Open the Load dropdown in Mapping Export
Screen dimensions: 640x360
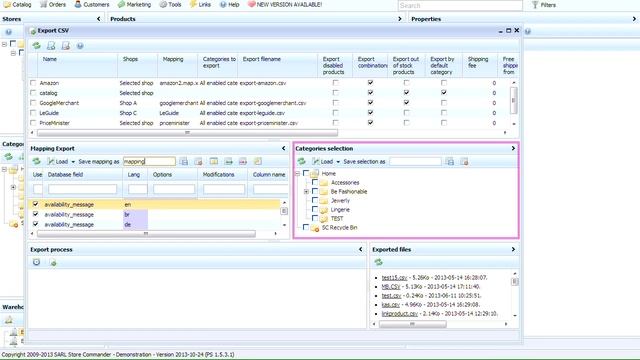[x=61, y=162]
